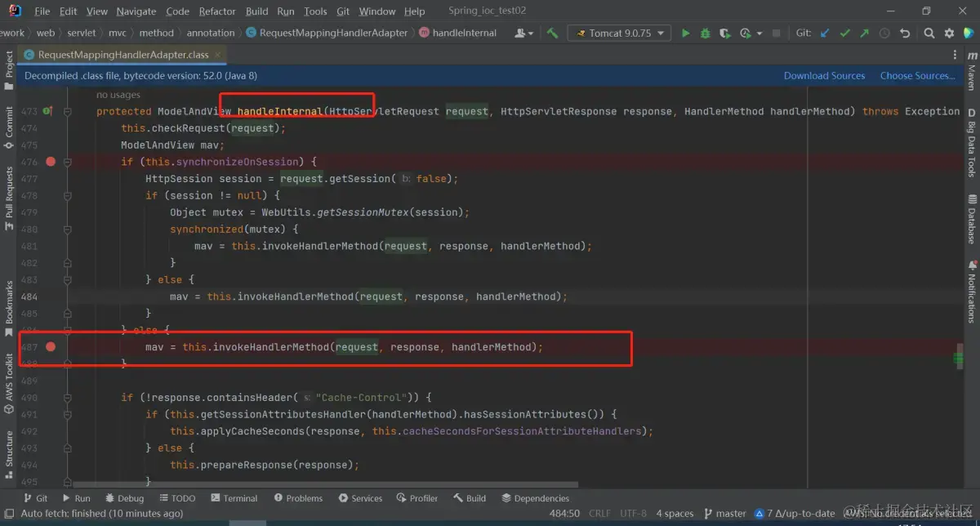Click the Choose Sources link
This screenshot has width=980, height=526.
[917, 75]
